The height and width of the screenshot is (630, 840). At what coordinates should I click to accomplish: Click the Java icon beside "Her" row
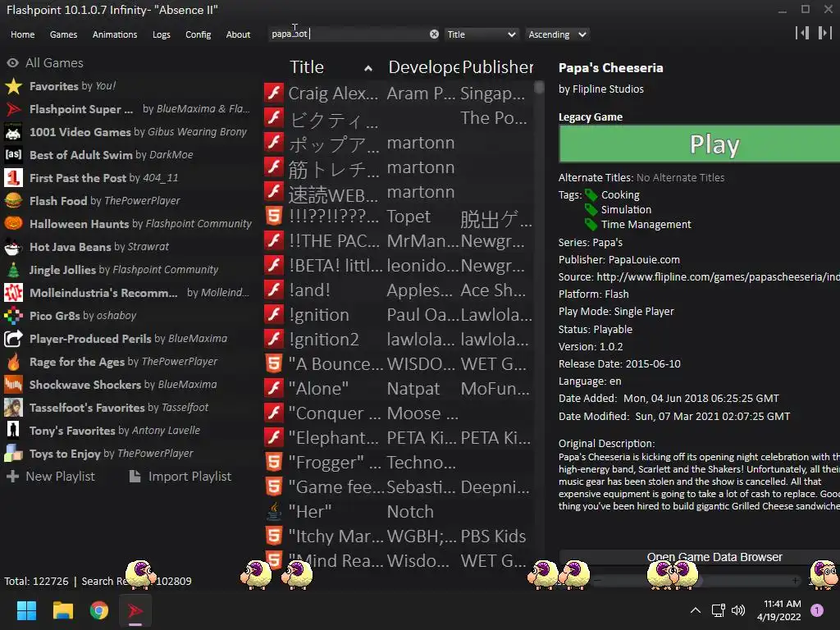click(x=274, y=512)
